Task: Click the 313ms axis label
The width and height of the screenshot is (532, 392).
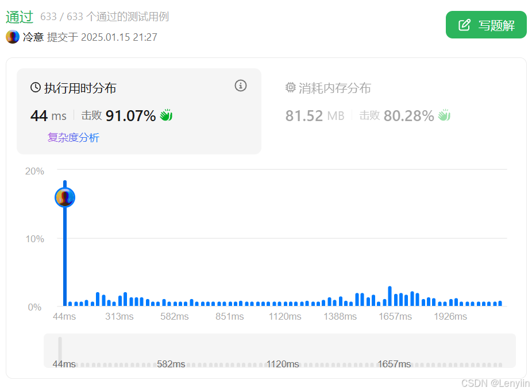Action: (x=119, y=316)
